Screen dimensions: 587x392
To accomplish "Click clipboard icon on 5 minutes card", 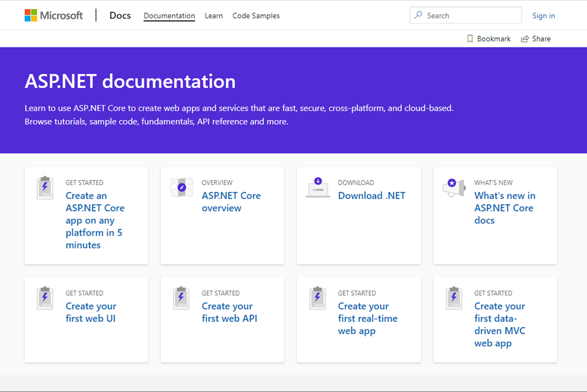I will [x=45, y=187].
